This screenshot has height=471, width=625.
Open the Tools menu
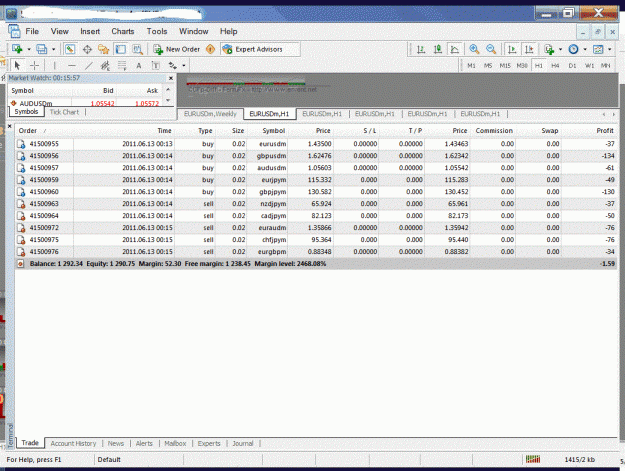coord(157,31)
